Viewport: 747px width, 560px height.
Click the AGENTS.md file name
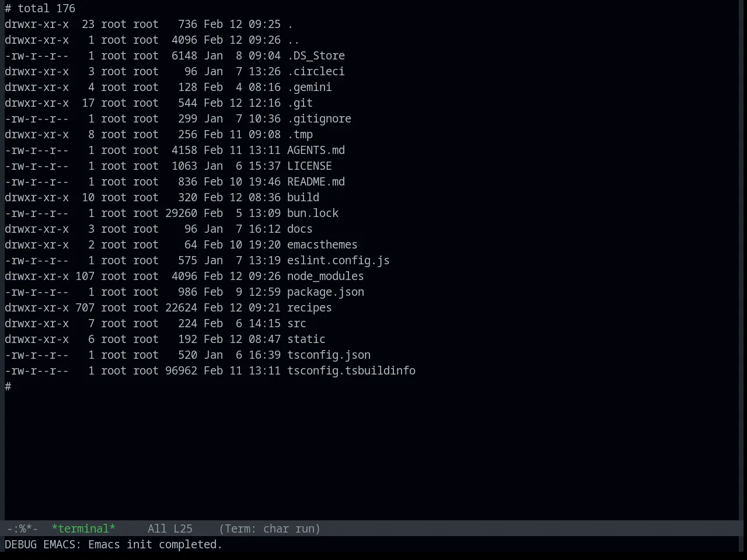click(316, 150)
